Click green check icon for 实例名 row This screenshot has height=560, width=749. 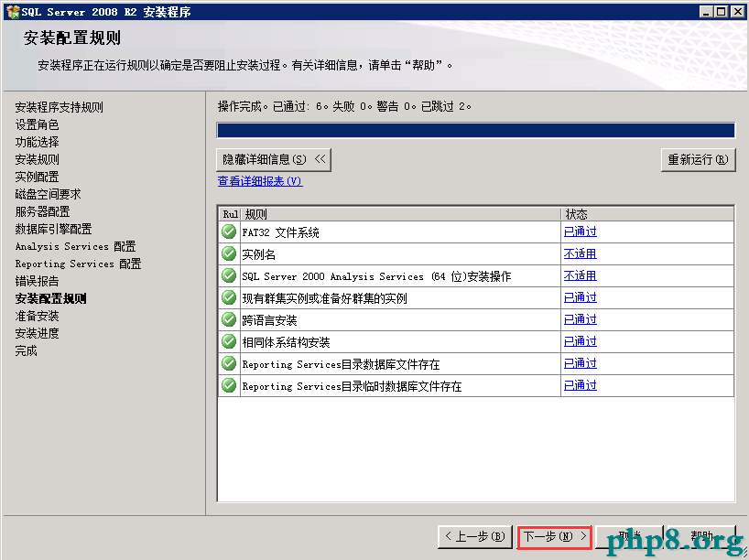pos(229,253)
